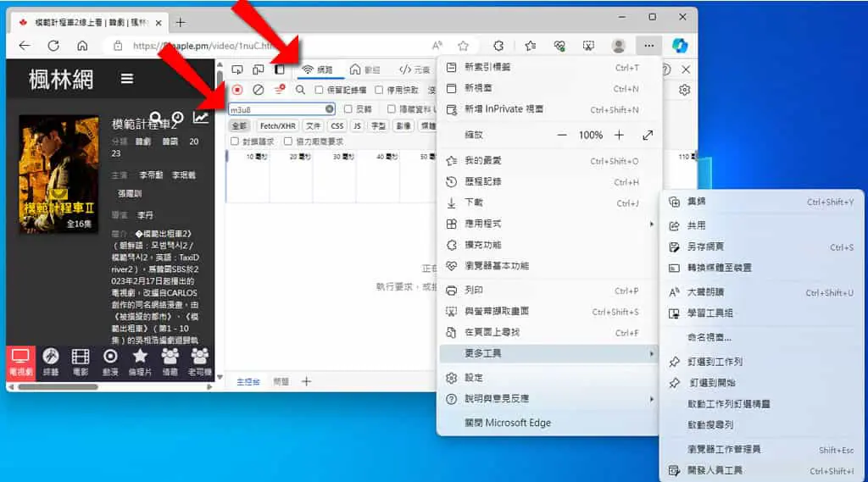Click the zoom in plus button
Viewport: 868px width, 482px height.
click(x=619, y=135)
